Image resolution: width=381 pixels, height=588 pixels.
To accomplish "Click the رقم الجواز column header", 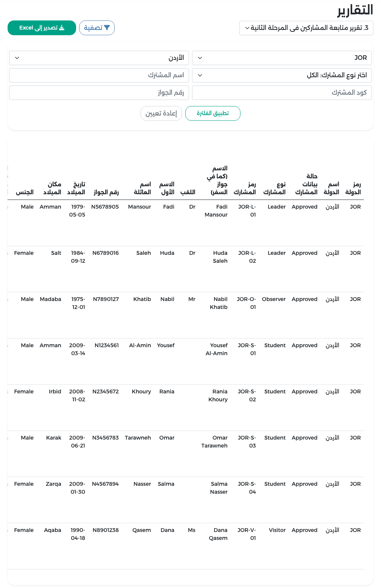I will click(106, 192).
